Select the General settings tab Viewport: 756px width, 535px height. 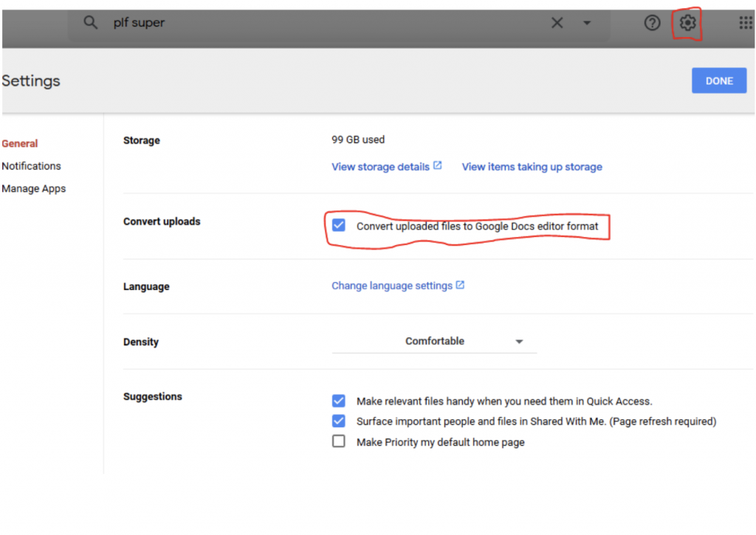click(20, 144)
